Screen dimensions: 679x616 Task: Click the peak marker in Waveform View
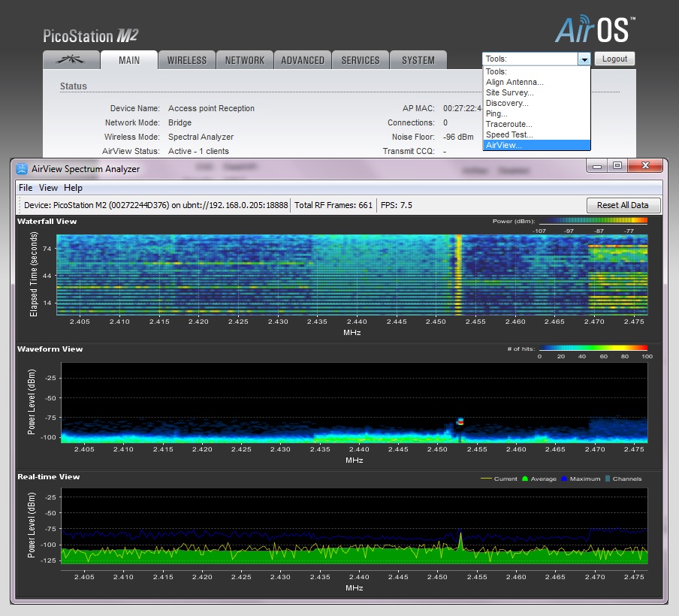coord(460,421)
